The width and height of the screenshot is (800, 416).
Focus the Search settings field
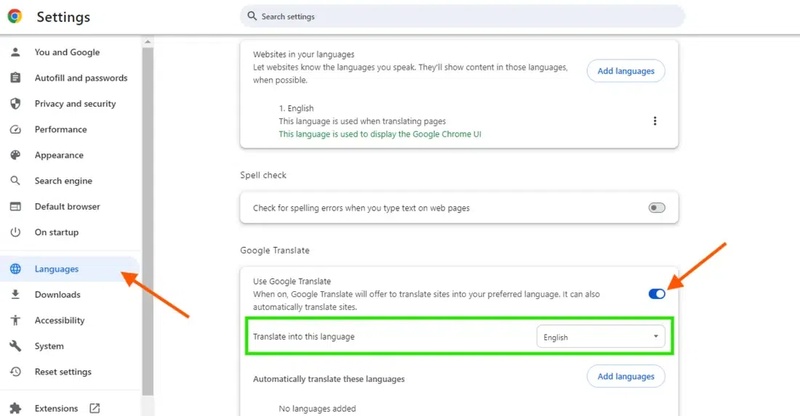click(462, 16)
